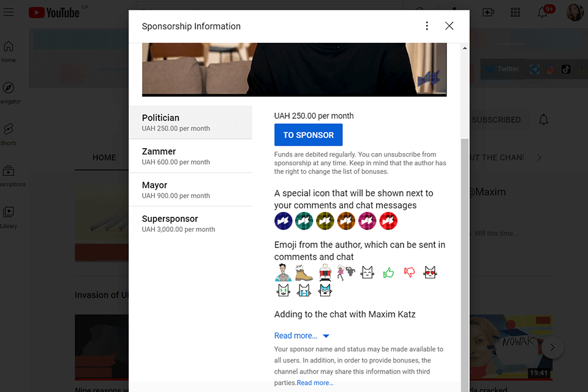Click the teal sponsor badge icon
Viewport: 588px width, 392px height.
304,221
